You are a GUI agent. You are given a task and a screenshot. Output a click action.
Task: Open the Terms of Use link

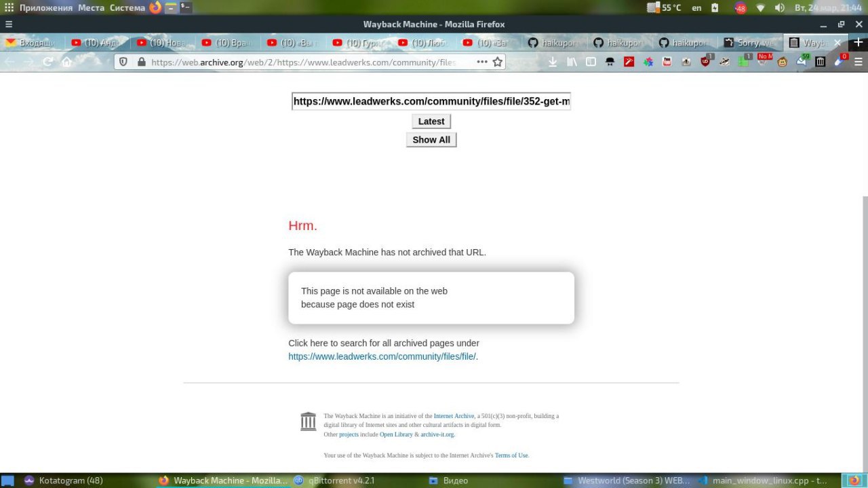[x=511, y=455]
